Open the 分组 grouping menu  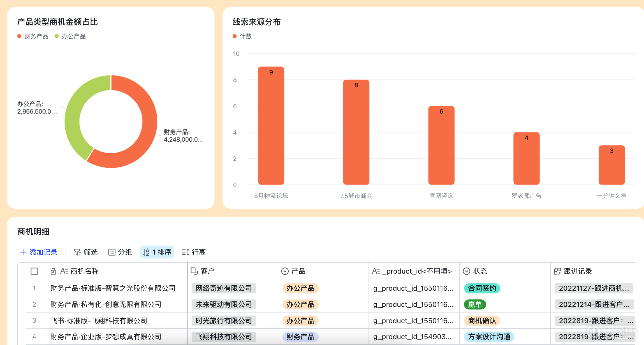(120, 252)
